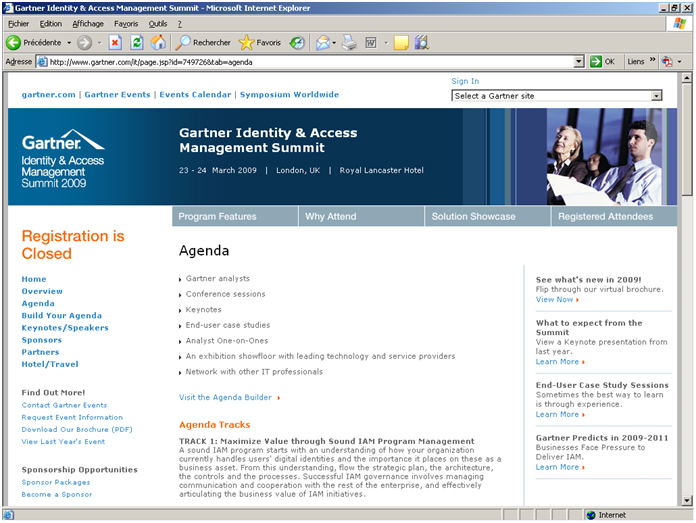696x523 pixels.
Task: Stop page loading with red X icon
Action: coord(115,43)
